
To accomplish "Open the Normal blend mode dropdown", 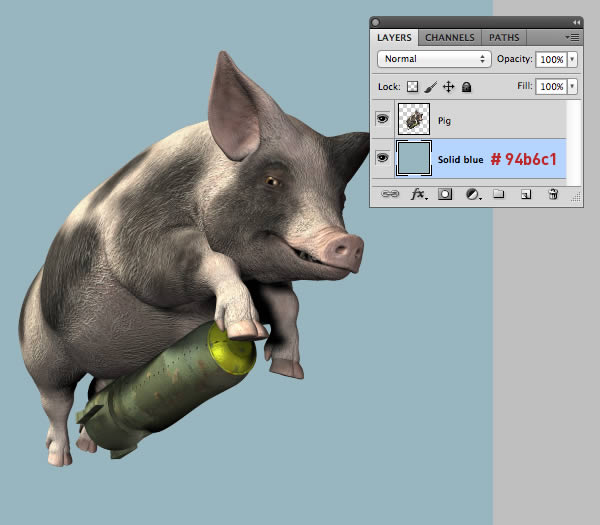I will point(434,59).
